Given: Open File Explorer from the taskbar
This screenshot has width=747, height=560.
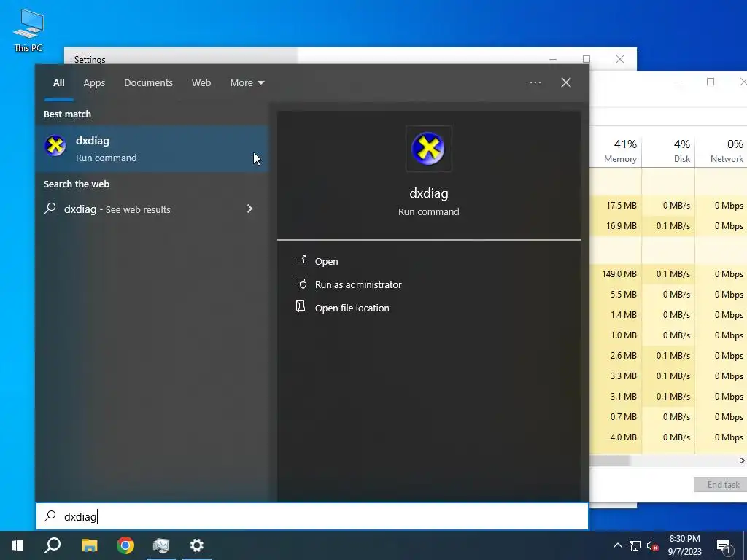Looking at the screenshot, I should (x=89, y=545).
